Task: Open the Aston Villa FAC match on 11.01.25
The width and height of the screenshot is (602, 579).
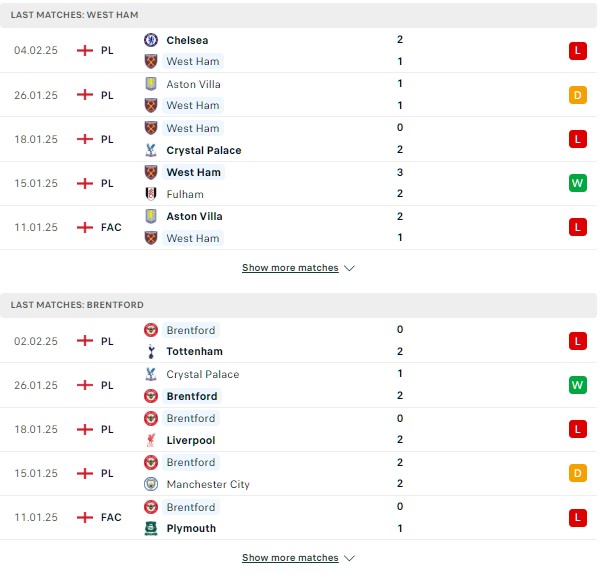Action: pos(298,227)
